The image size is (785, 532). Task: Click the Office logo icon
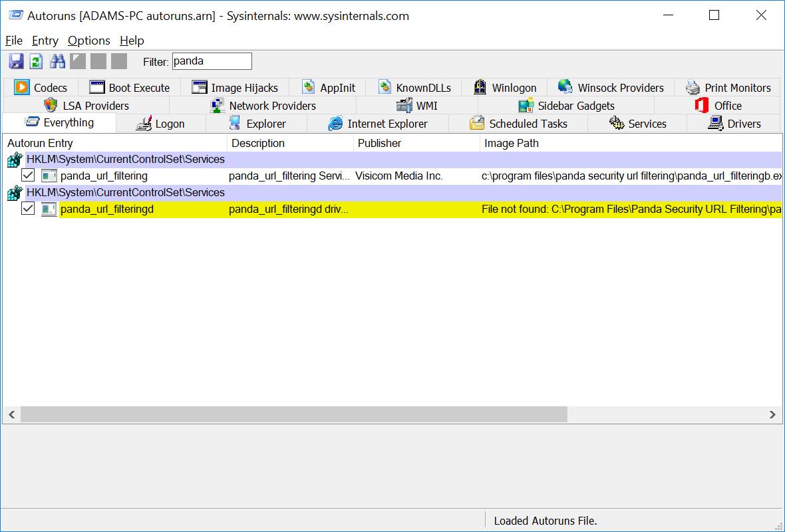point(702,106)
